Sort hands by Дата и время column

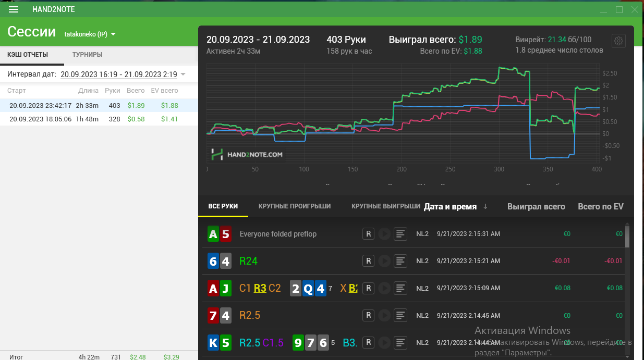pos(451,207)
